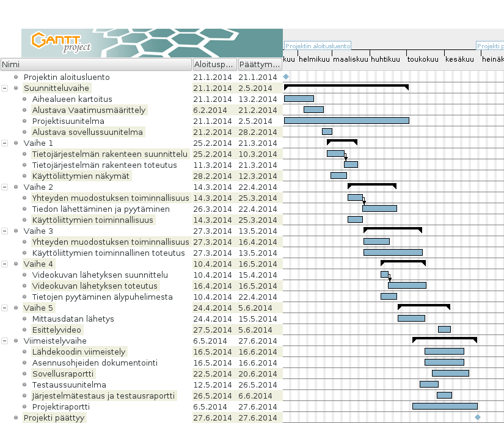Click the start date cell of Sovellusraportti

(213, 374)
